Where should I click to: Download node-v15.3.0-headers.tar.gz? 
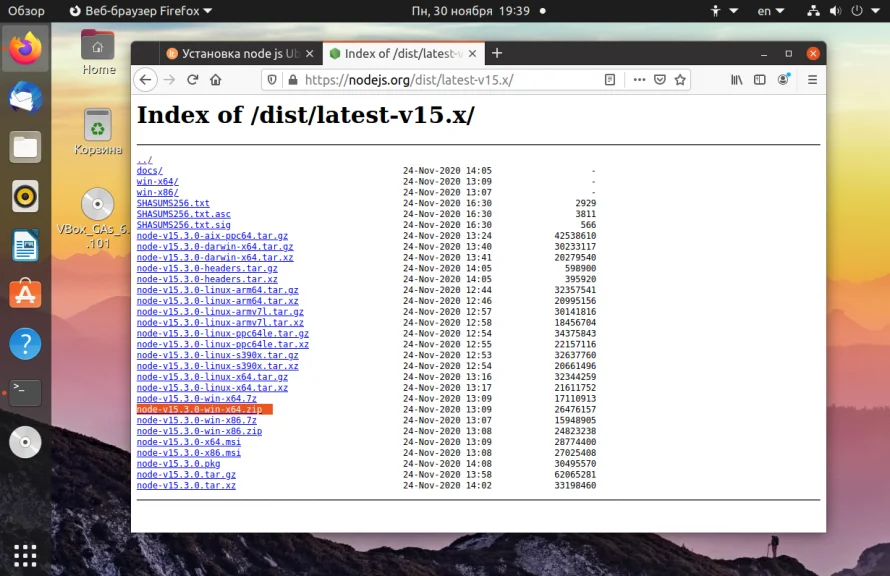pos(207,268)
